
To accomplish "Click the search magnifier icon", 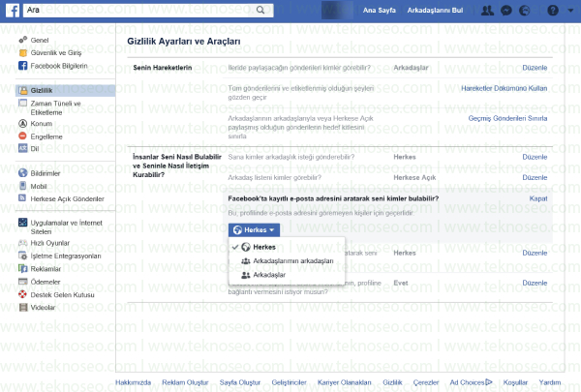I will click(x=260, y=10).
